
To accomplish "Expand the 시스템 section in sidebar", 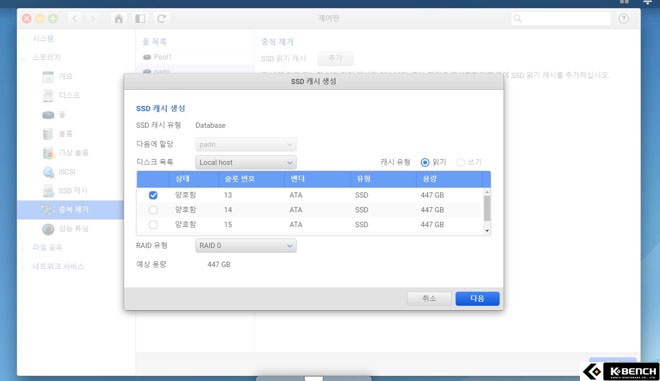I will pyautogui.click(x=23, y=39).
